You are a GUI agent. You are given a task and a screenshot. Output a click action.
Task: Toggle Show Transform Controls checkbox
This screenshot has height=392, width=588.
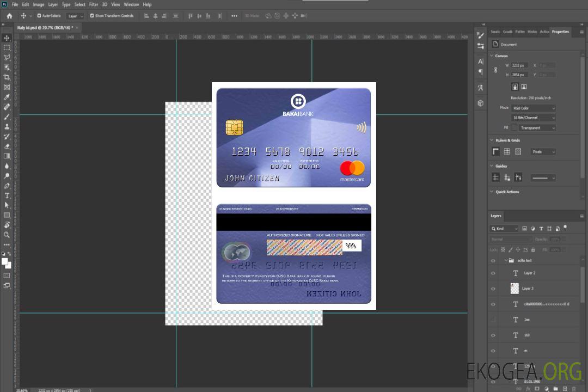click(x=92, y=16)
